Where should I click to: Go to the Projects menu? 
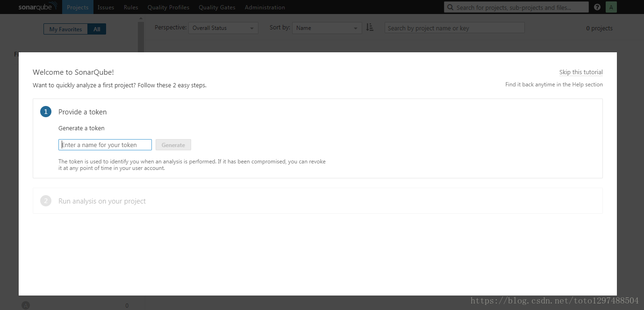[78, 7]
